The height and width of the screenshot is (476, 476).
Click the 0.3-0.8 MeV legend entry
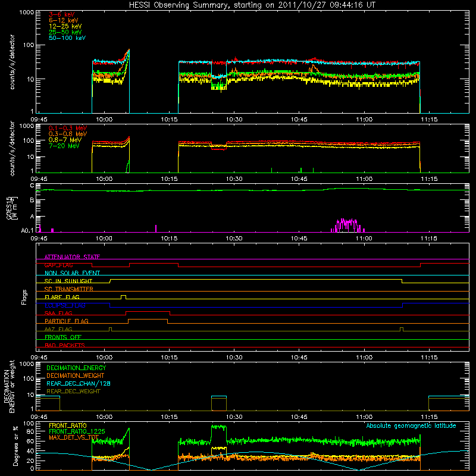coord(68,134)
